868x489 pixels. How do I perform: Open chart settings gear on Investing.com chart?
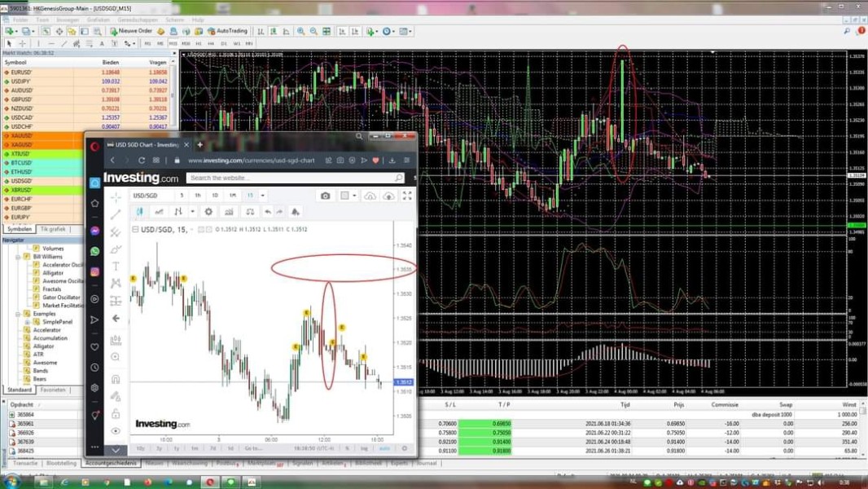pyautogui.click(x=208, y=212)
